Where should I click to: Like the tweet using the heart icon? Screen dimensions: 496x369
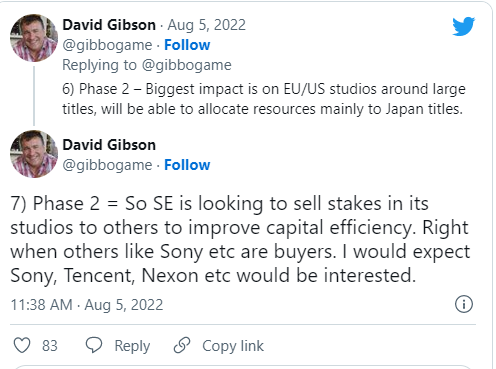coord(22,345)
